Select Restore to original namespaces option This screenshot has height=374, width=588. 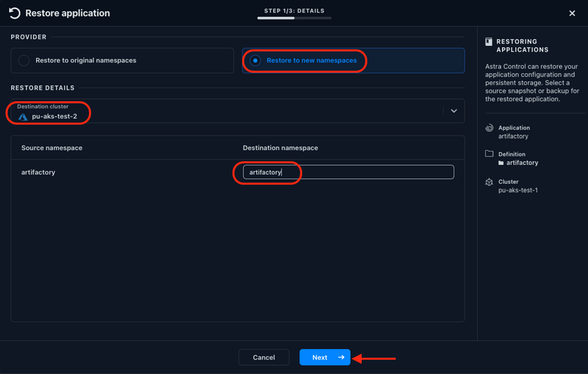click(122, 60)
